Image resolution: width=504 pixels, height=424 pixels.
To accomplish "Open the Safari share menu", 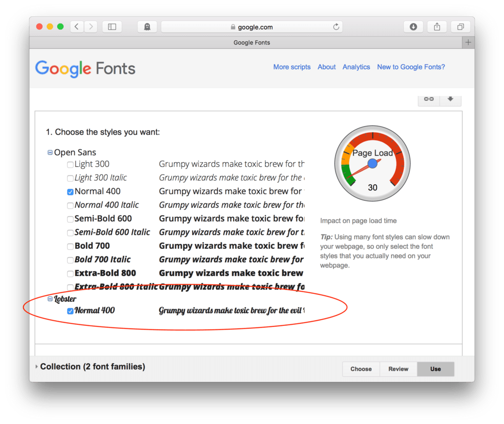I will (x=437, y=27).
